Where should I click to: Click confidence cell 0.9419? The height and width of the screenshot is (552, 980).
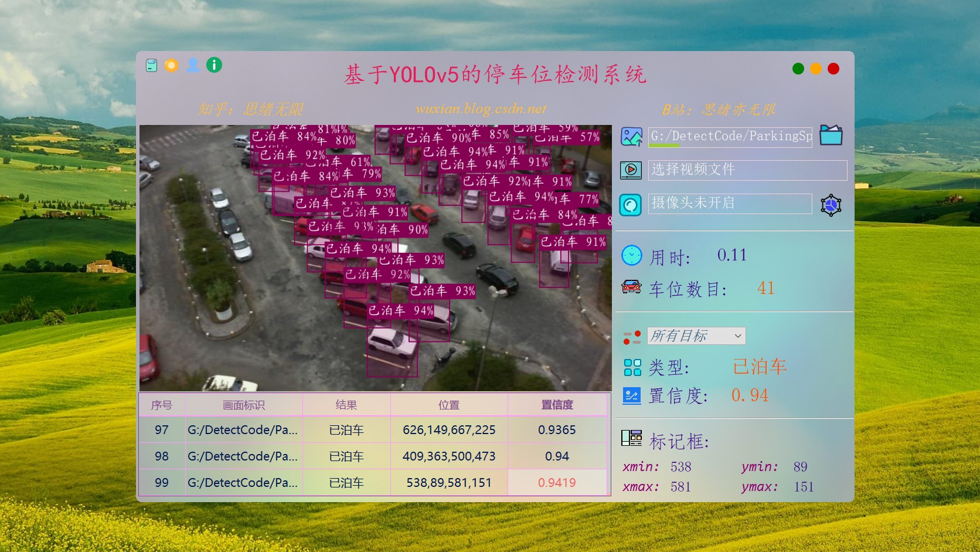click(557, 483)
